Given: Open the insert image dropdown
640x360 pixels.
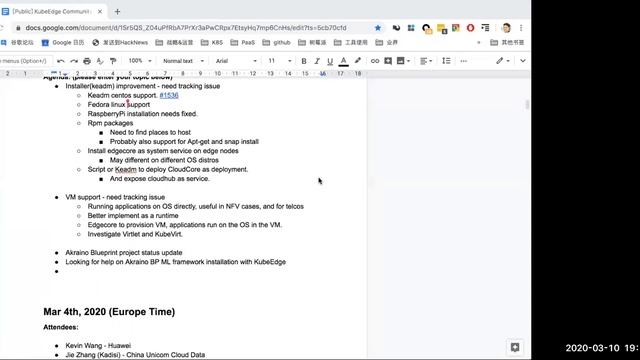Looking at the screenshot, I should click(x=403, y=61).
